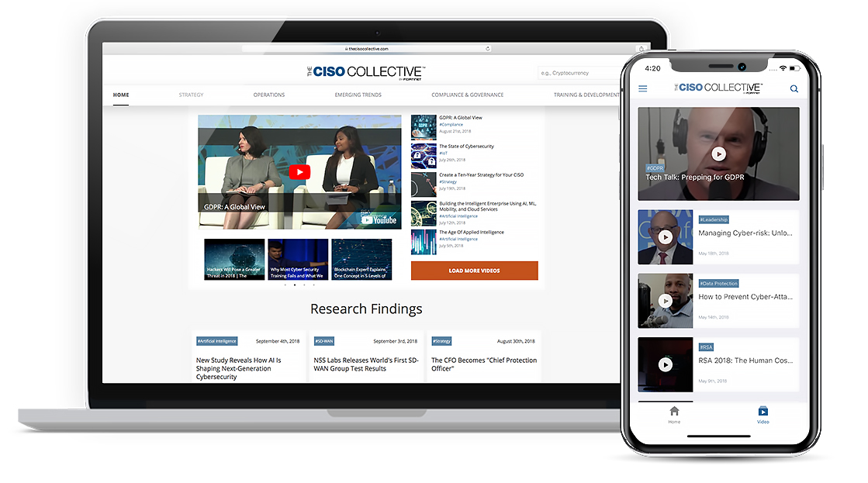Click the #IoT tag under State of Cybersecurity

pyautogui.click(x=443, y=154)
